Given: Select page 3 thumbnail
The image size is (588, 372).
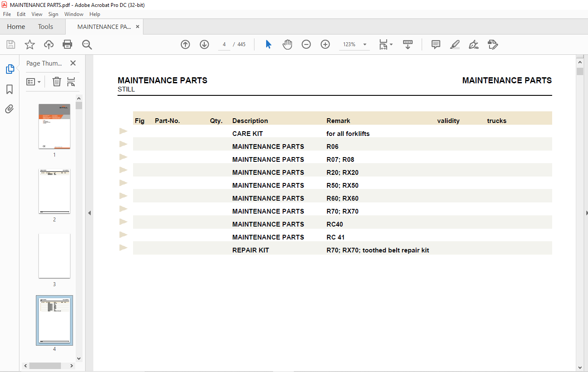Looking at the screenshot, I should [54, 255].
